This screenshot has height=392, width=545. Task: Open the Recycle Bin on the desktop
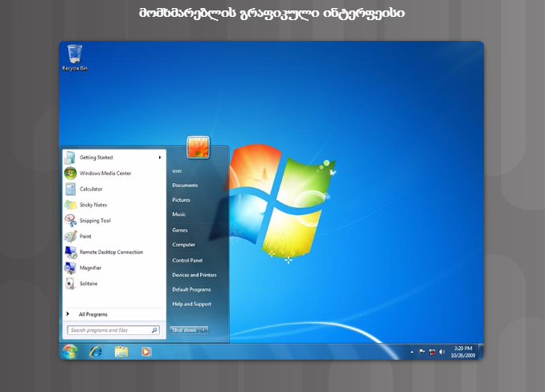[75, 56]
